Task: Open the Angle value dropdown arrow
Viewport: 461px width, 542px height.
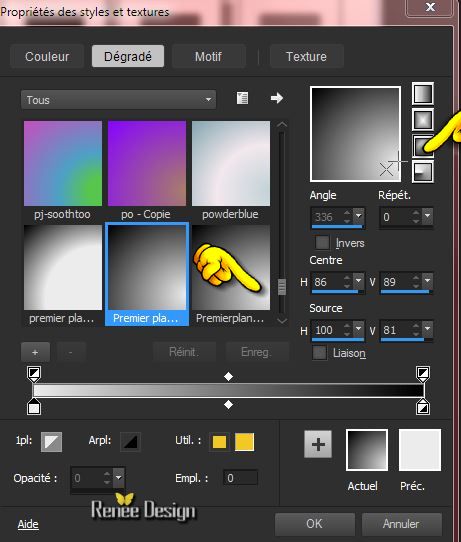Action: point(359,216)
